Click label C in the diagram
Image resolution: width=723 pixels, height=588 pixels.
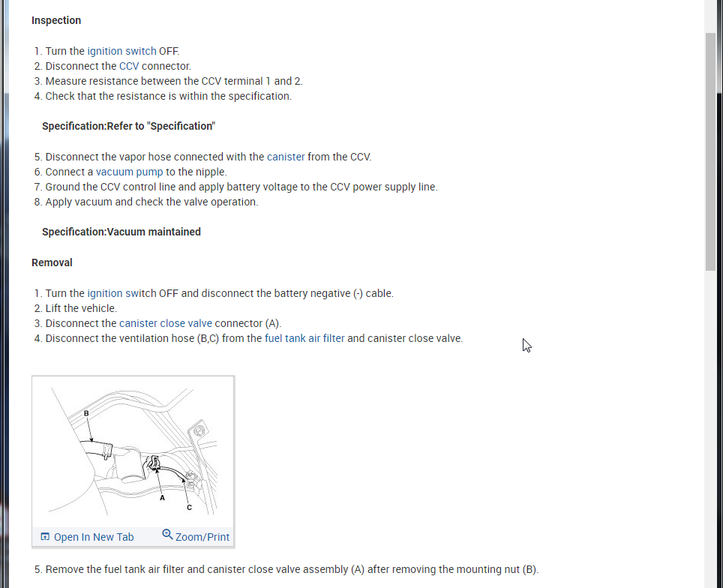click(189, 508)
